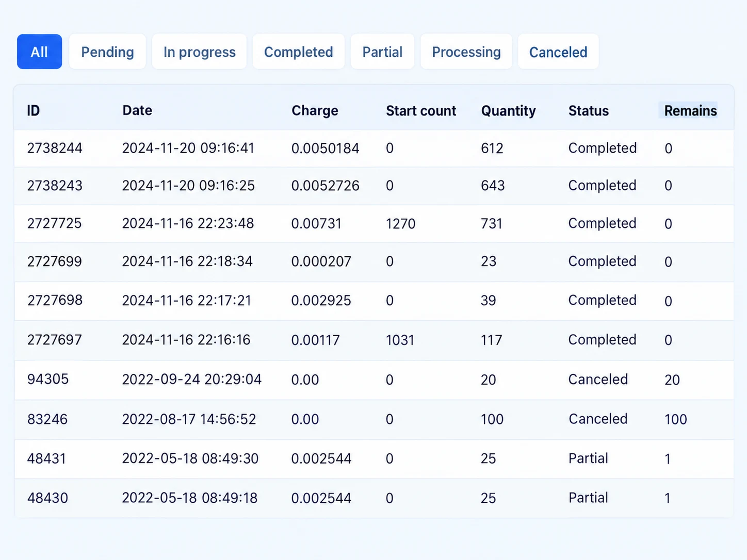This screenshot has height=560, width=747.
Task: Click charge value 0.00731
Action: (x=316, y=223)
